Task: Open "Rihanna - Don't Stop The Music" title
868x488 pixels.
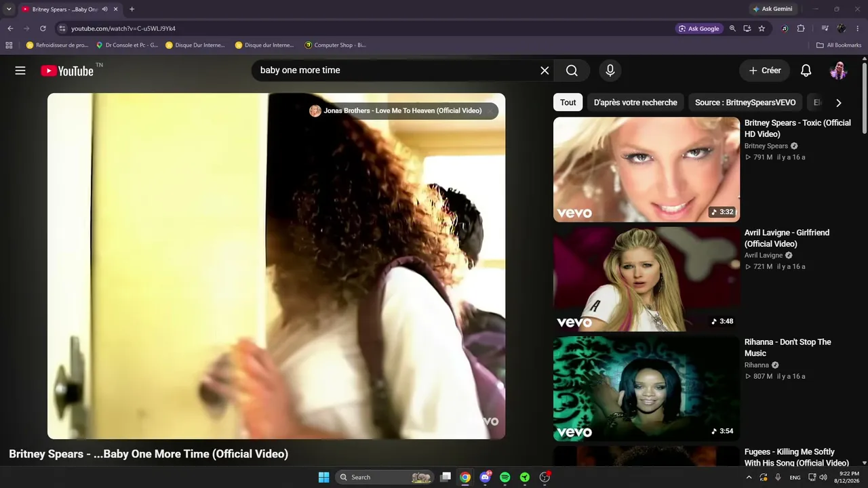Action: pyautogui.click(x=788, y=348)
